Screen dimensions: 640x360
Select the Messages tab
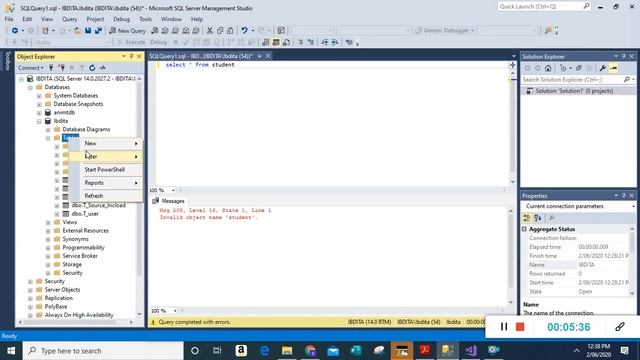coord(168,201)
